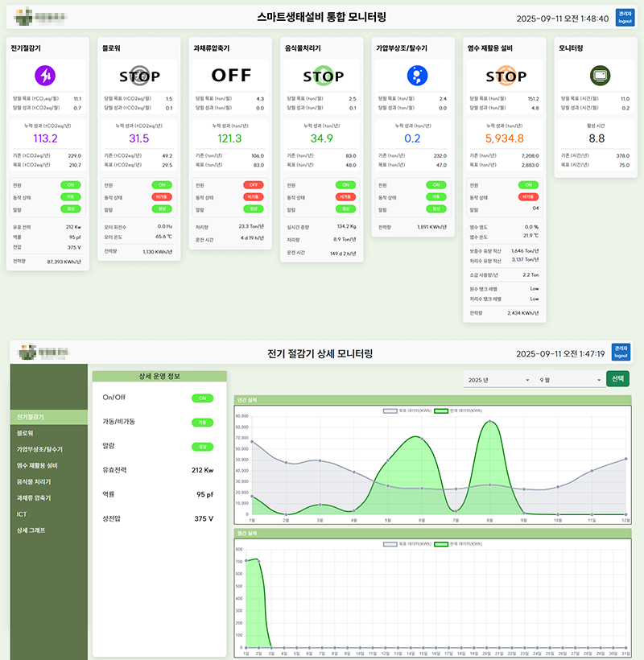Image resolution: width=644 pixels, height=660 pixels.
Task: Toggle the 전원 ON pill on 전기절감기 card
Action: click(x=72, y=185)
